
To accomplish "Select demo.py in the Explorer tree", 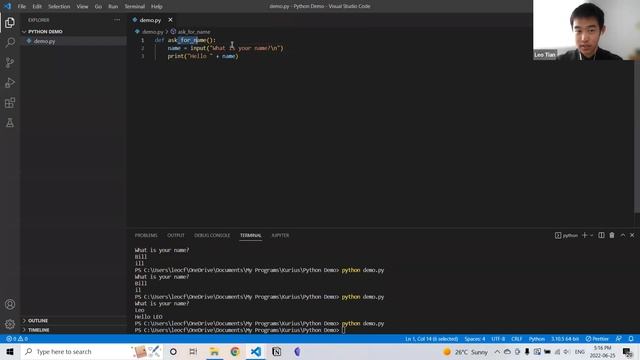I will point(73,41).
